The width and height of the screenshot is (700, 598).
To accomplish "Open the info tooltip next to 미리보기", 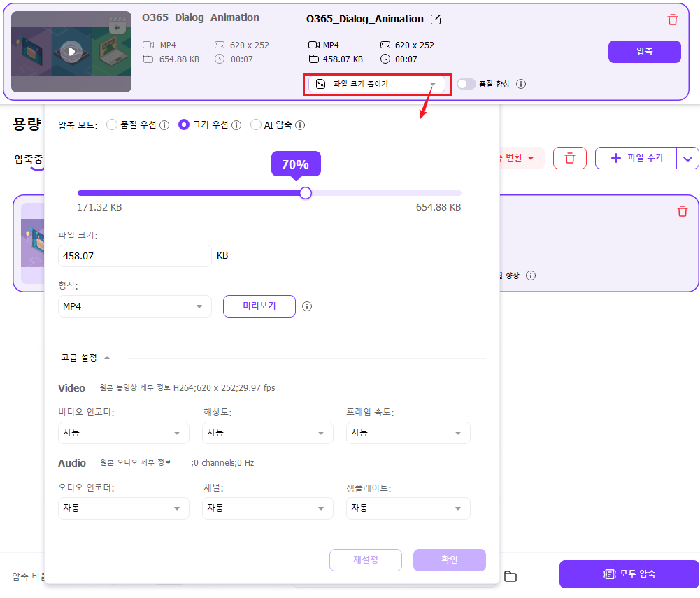I will [x=307, y=306].
